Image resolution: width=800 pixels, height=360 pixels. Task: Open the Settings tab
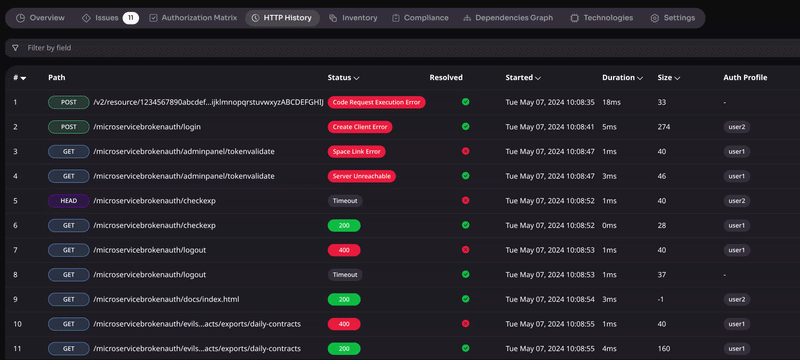[x=672, y=18]
